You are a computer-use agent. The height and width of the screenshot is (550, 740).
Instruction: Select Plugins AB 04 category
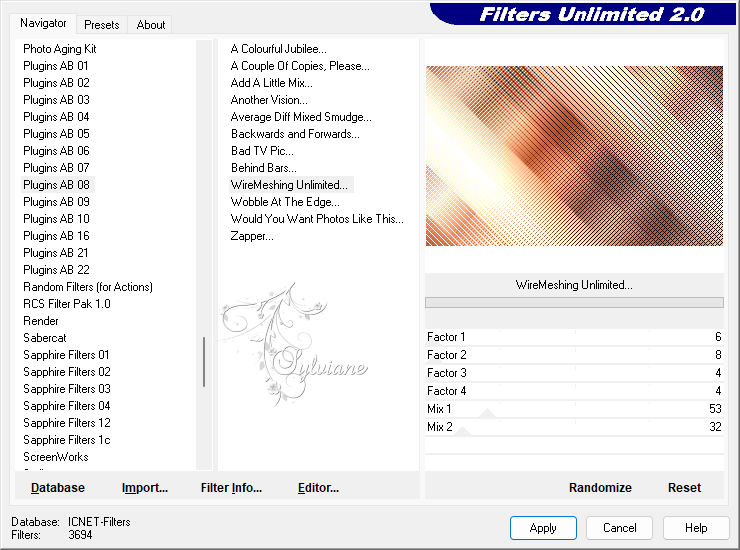coord(56,117)
